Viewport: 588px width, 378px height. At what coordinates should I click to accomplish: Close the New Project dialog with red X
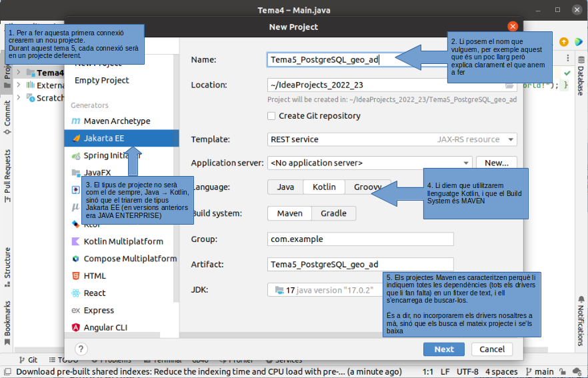(x=513, y=26)
